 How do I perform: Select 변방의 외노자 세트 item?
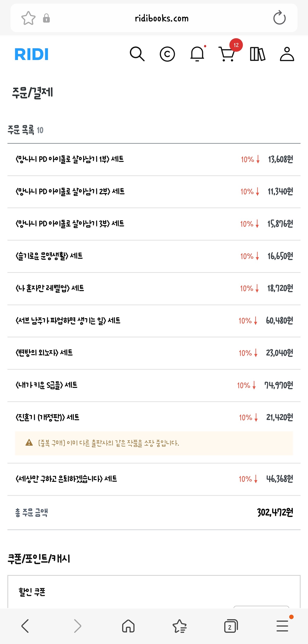44,353
